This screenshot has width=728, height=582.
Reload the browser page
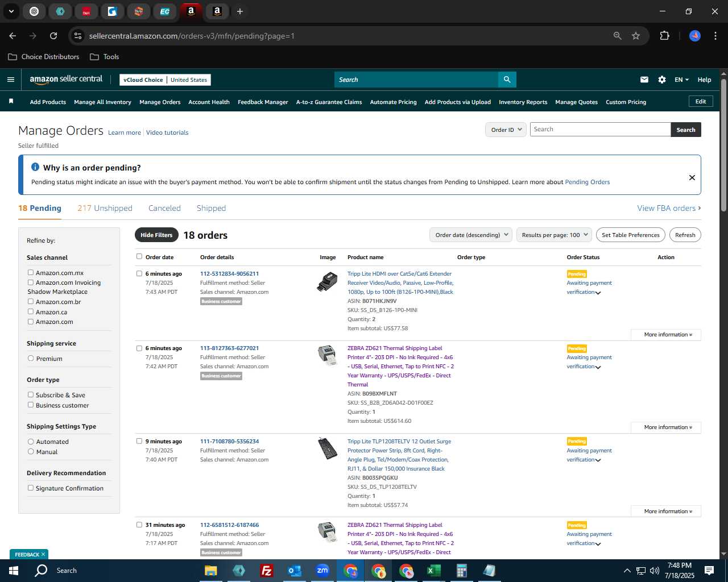point(53,36)
